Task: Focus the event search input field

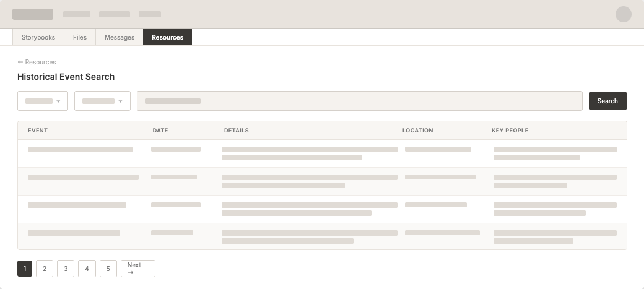Action: tap(359, 101)
